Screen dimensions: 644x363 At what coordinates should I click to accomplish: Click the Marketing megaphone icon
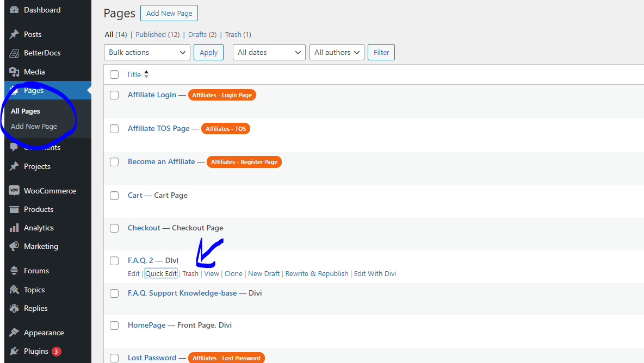tap(14, 246)
